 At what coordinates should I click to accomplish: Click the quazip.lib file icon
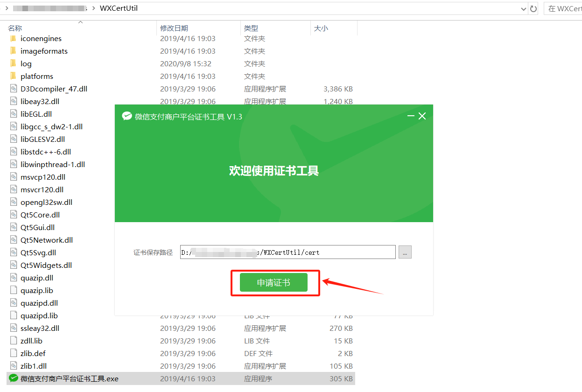(x=13, y=290)
